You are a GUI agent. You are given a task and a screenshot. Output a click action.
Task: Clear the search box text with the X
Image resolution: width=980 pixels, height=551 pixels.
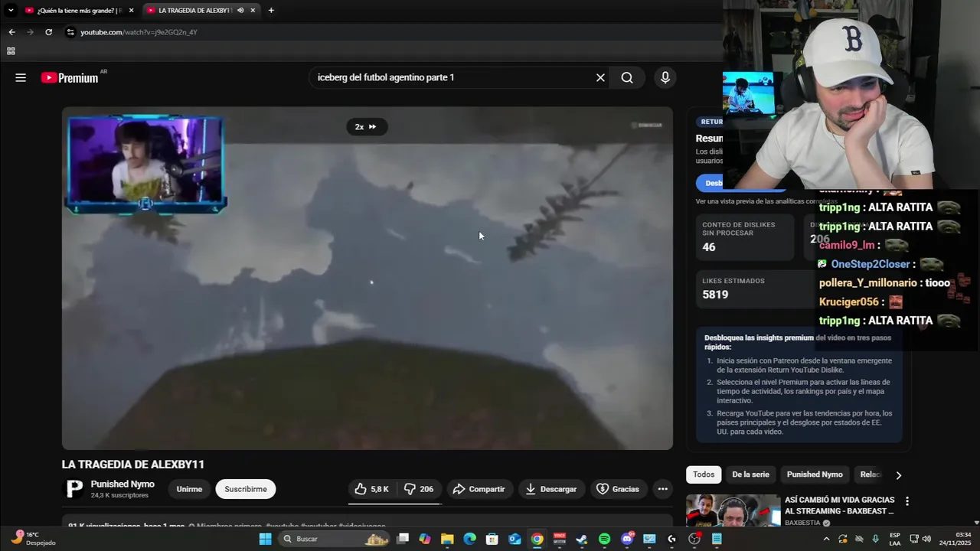click(600, 77)
